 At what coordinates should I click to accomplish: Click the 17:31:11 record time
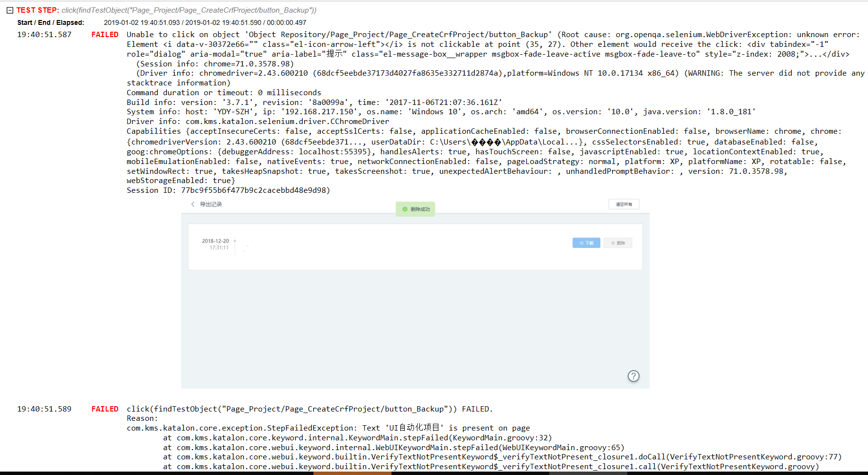(x=219, y=248)
